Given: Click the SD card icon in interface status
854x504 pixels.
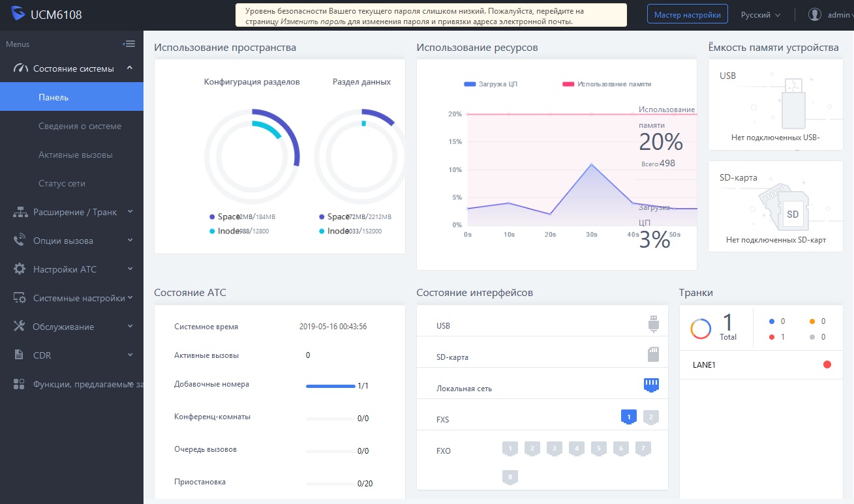Looking at the screenshot, I should coord(653,354).
